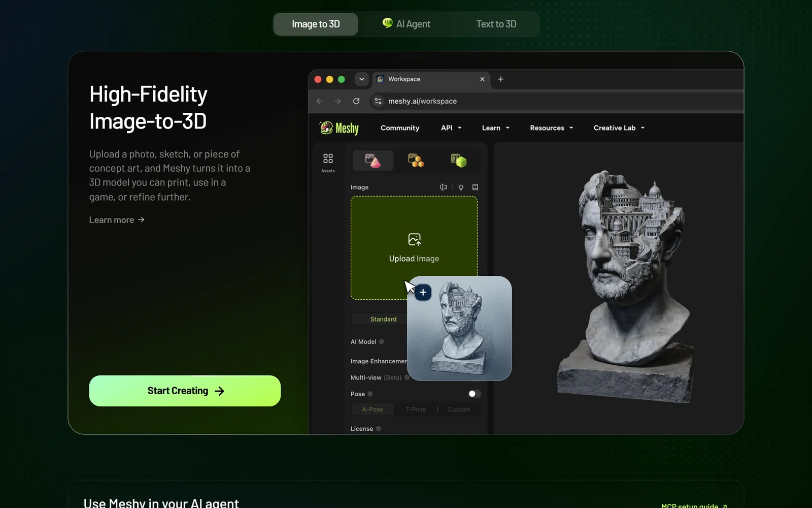This screenshot has height=508, width=812.
Task: Open the browser tab list chevron
Action: [x=361, y=79]
